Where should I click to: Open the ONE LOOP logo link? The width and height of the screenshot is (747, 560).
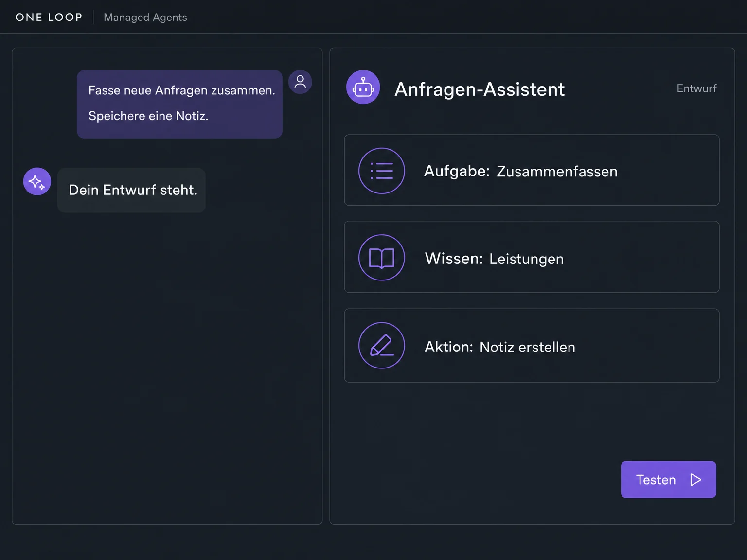point(49,17)
